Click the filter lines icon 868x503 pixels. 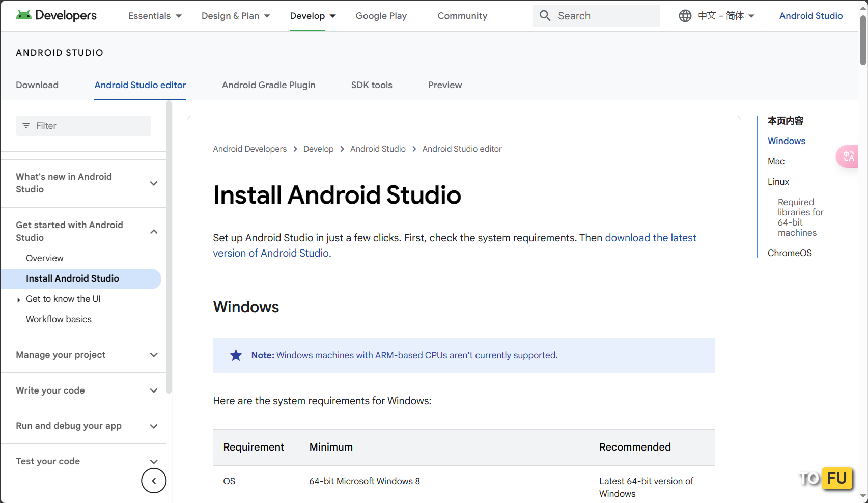26,125
